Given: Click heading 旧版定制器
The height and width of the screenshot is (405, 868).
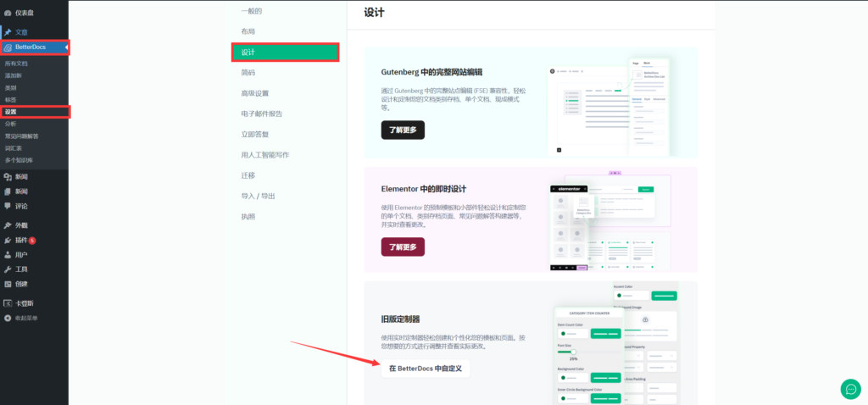Looking at the screenshot, I should coord(400,319).
